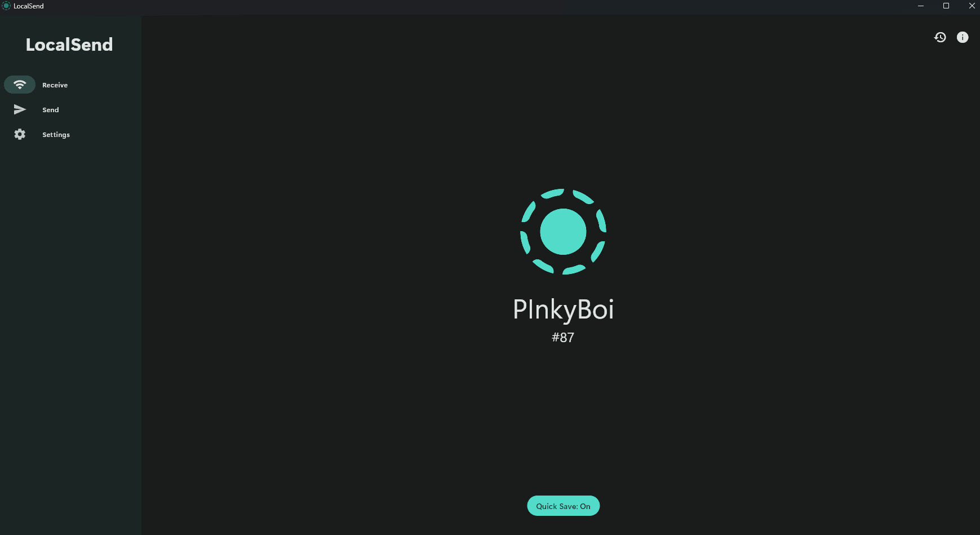
Task: Click the LocalSend app icon in title bar
Action: click(x=6, y=6)
